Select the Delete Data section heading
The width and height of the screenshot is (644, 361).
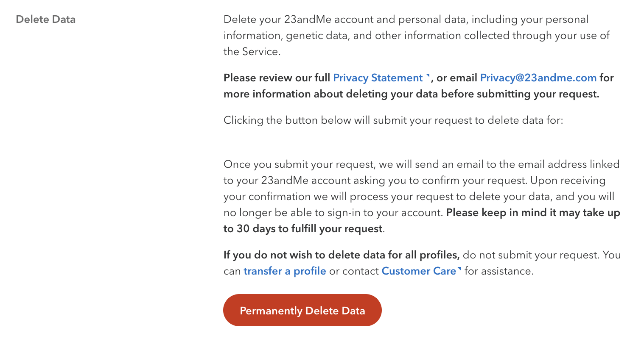click(46, 19)
